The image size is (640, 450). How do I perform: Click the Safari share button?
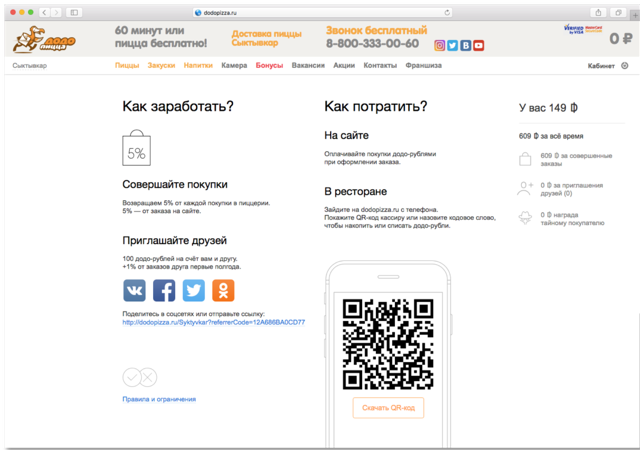598,13
